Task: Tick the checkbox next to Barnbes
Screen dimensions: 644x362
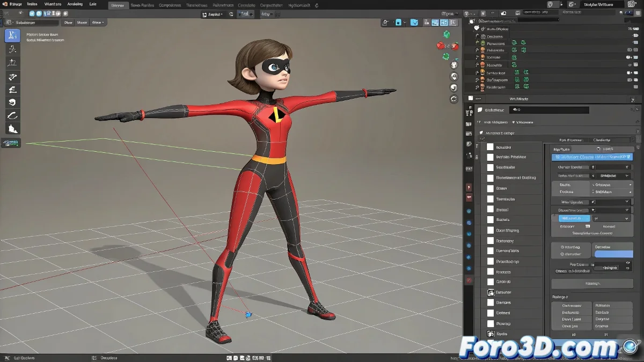Action: pos(490,302)
